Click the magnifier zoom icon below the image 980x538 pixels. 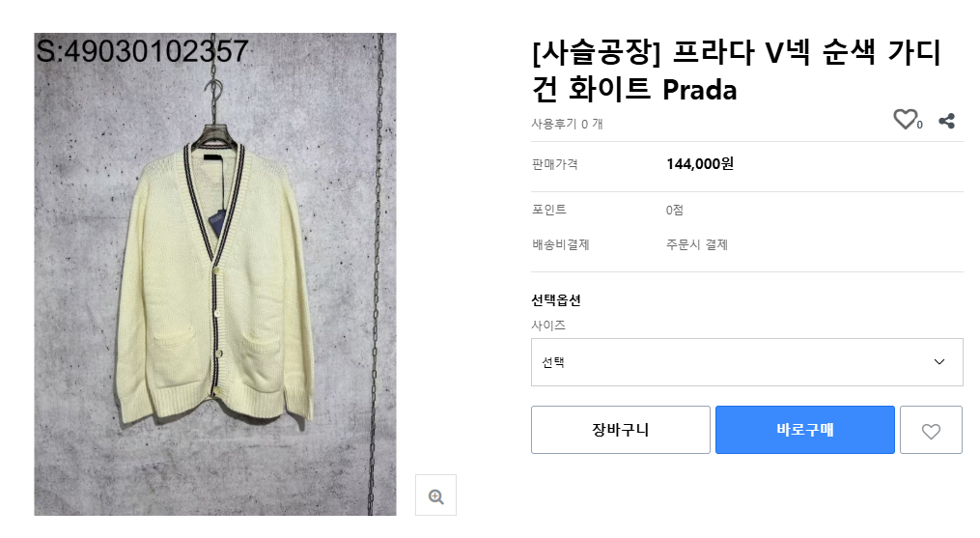click(435, 496)
